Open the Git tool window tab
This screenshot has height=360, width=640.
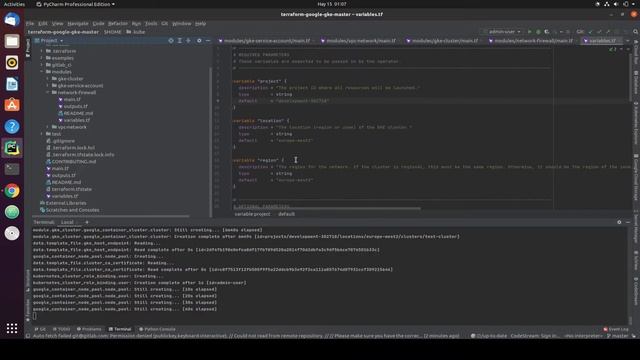(x=40, y=329)
